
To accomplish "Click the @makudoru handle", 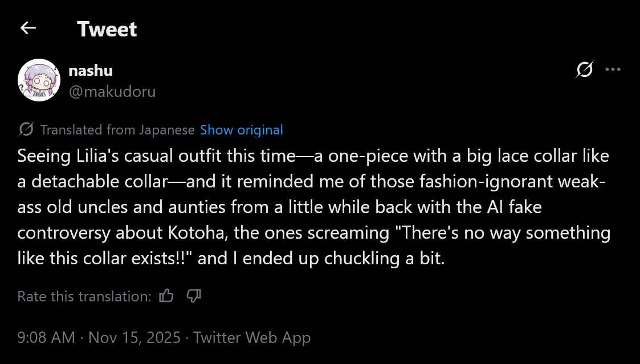I will point(112,91).
